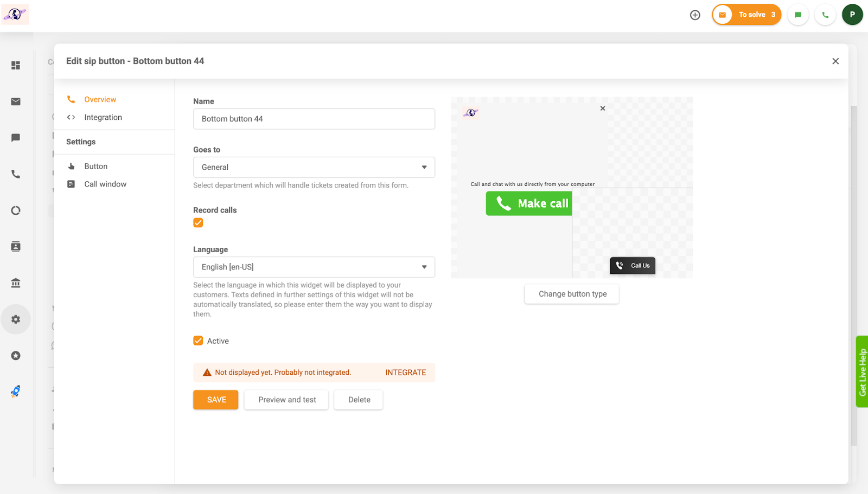Open the Button settings section

coord(95,166)
